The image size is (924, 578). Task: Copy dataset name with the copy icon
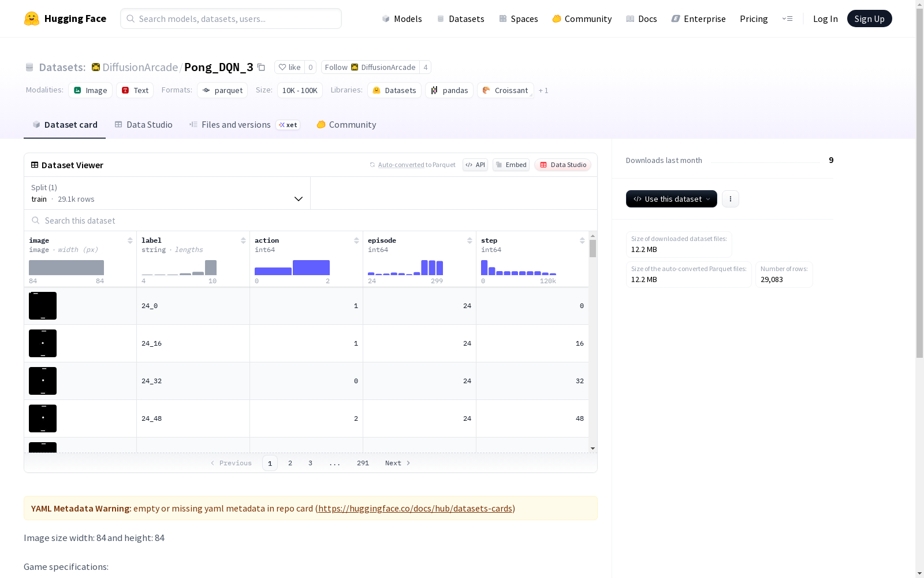(x=261, y=67)
